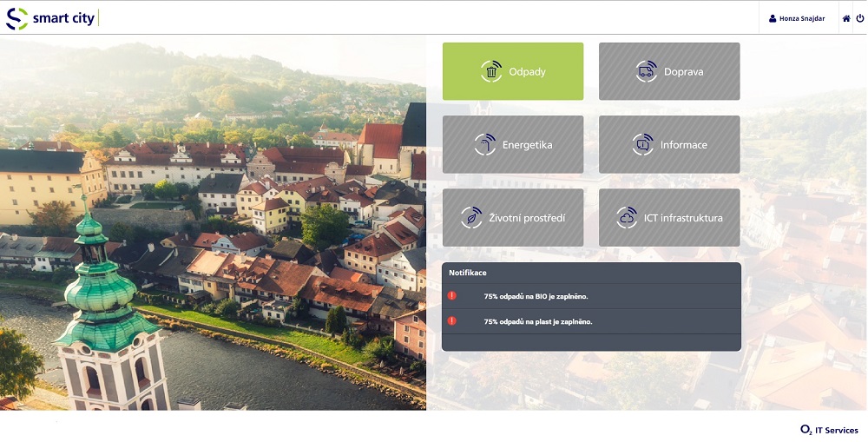Screen dimensions: 868x442
Task: Go to home via the house icon
Action: click(846, 18)
